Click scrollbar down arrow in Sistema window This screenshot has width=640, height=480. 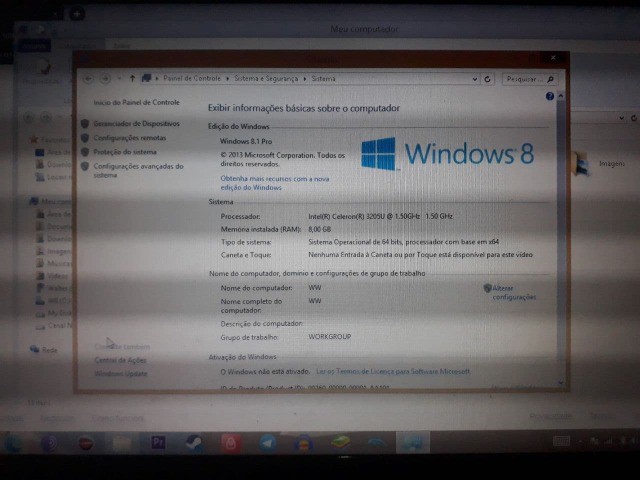tap(561, 382)
